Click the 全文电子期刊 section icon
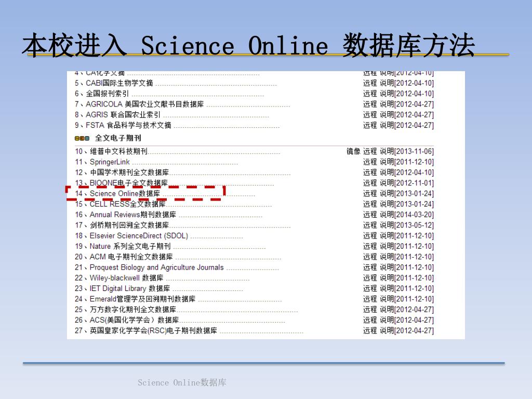 (x=82, y=138)
